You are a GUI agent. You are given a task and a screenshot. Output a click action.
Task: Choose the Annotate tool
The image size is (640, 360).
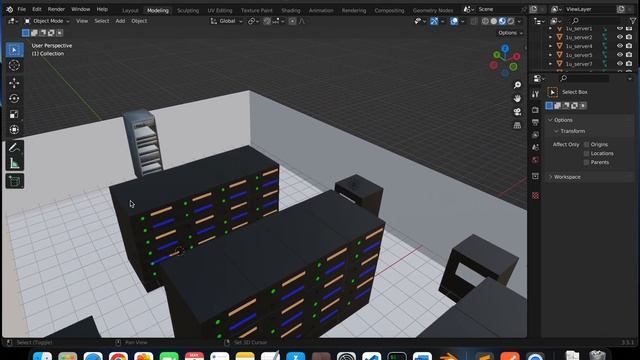pos(14,147)
